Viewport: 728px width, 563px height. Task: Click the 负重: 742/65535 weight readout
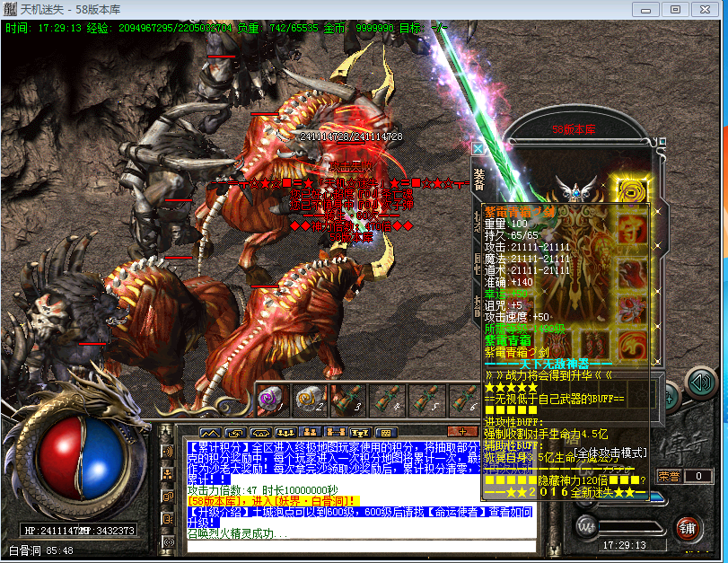click(277, 28)
